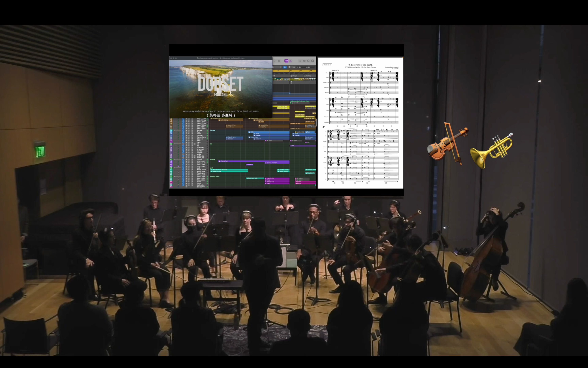This screenshot has width=588, height=368.
Task: Mute the Stereo Out track
Action: pos(186,187)
